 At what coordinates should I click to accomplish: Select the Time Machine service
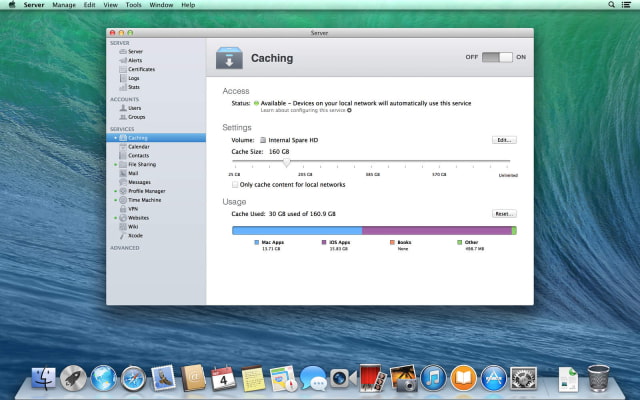144,200
